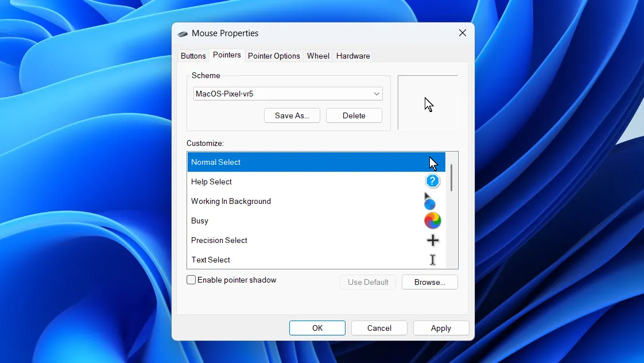644x363 pixels.
Task: Click the mouse icon in the title bar
Action: pos(183,33)
